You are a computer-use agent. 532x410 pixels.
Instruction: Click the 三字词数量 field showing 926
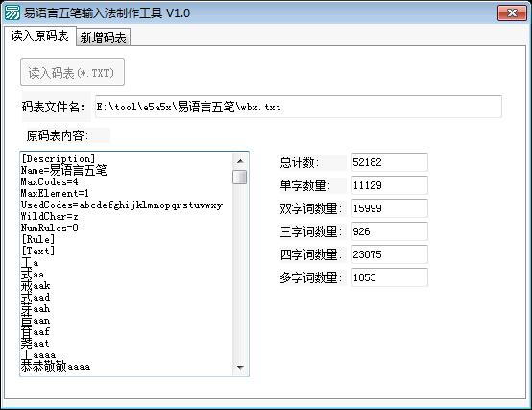(x=390, y=231)
